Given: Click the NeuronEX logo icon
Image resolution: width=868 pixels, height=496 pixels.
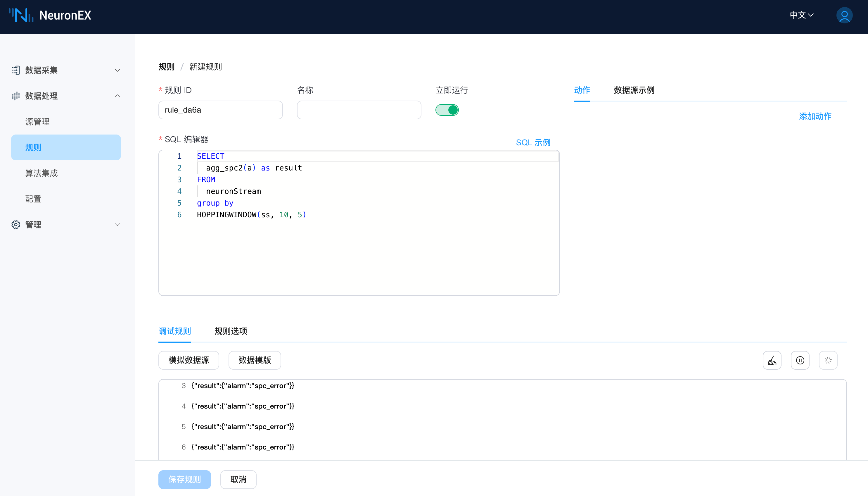Looking at the screenshot, I should coord(21,15).
